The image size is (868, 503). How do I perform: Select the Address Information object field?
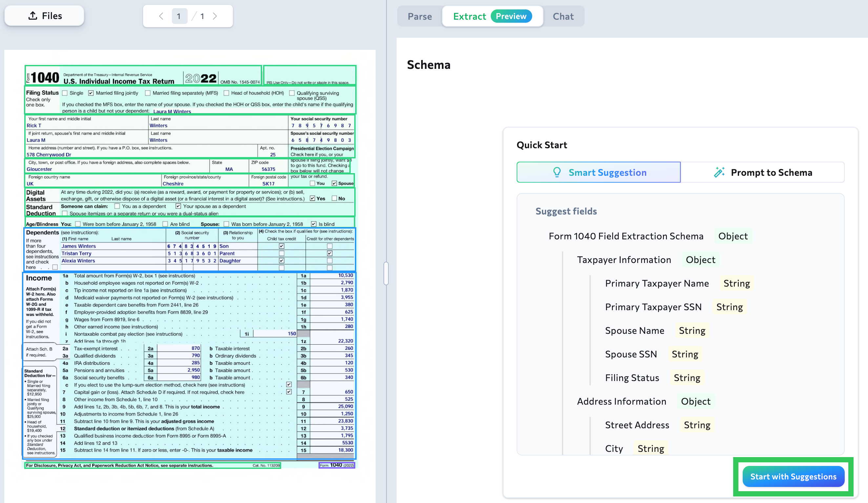click(x=621, y=401)
